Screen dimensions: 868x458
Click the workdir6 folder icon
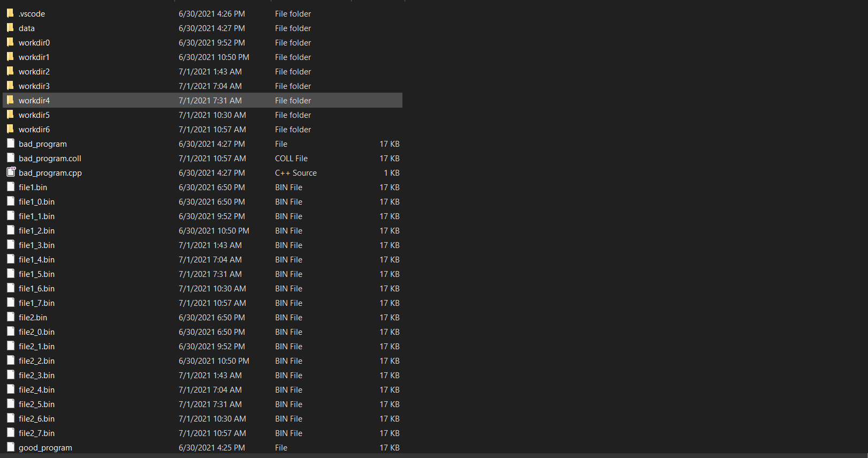(x=10, y=129)
